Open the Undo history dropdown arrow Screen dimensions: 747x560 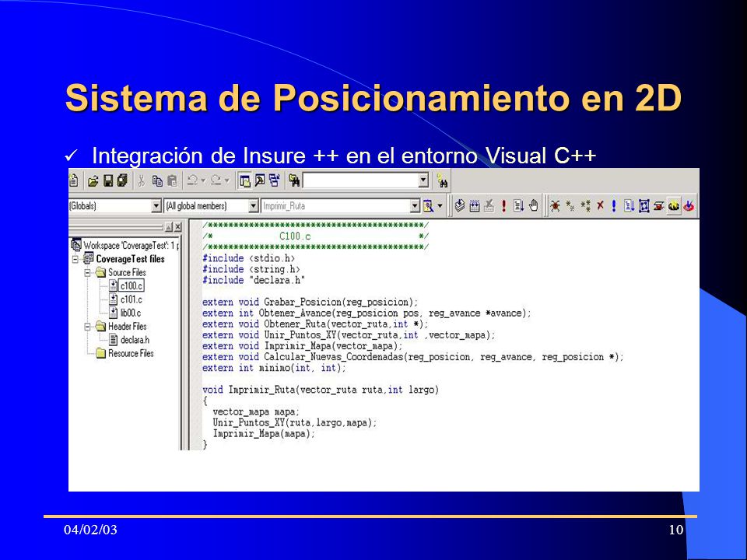tap(203, 181)
